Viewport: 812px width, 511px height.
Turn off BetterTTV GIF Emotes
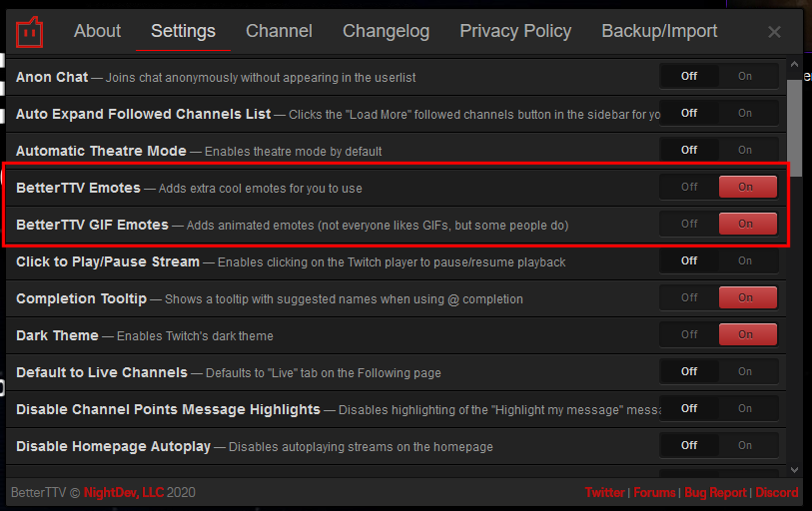click(689, 224)
